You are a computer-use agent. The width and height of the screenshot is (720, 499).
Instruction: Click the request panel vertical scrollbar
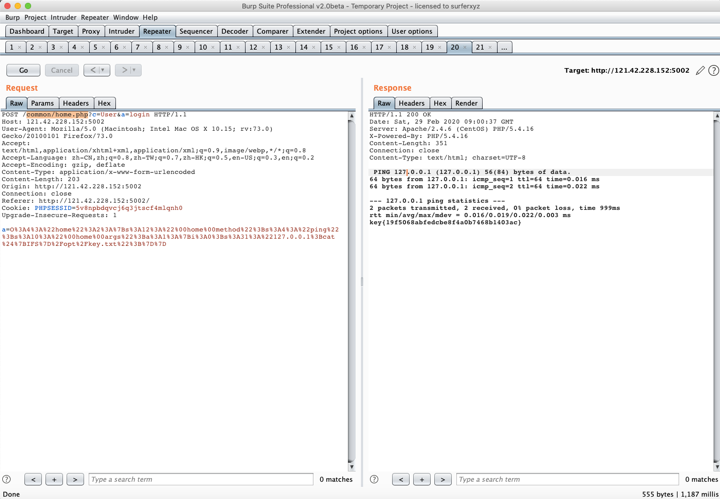point(351,290)
